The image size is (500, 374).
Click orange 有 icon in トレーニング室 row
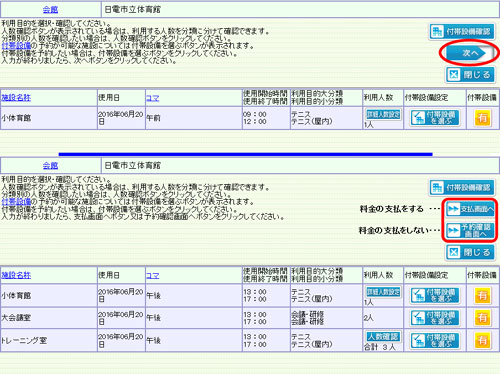[x=482, y=340]
